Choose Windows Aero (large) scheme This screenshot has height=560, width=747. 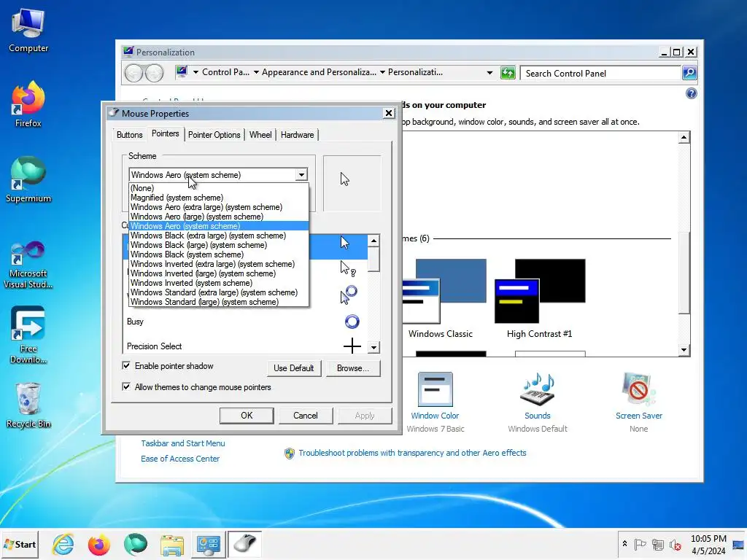[219, 217]
